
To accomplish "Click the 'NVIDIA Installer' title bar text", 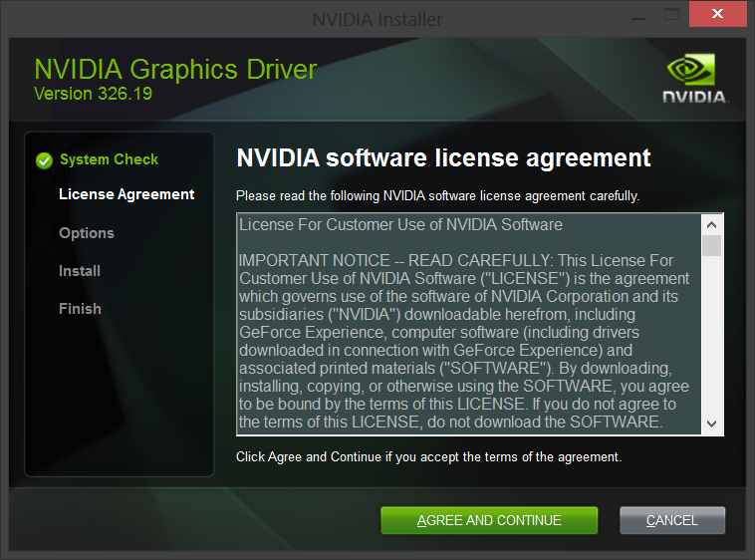I will (377, 20).
